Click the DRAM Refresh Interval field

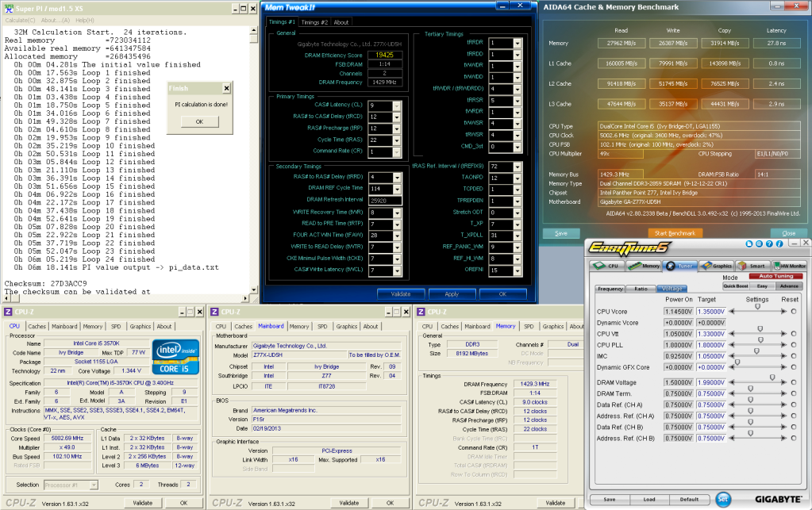coord(385,201)
